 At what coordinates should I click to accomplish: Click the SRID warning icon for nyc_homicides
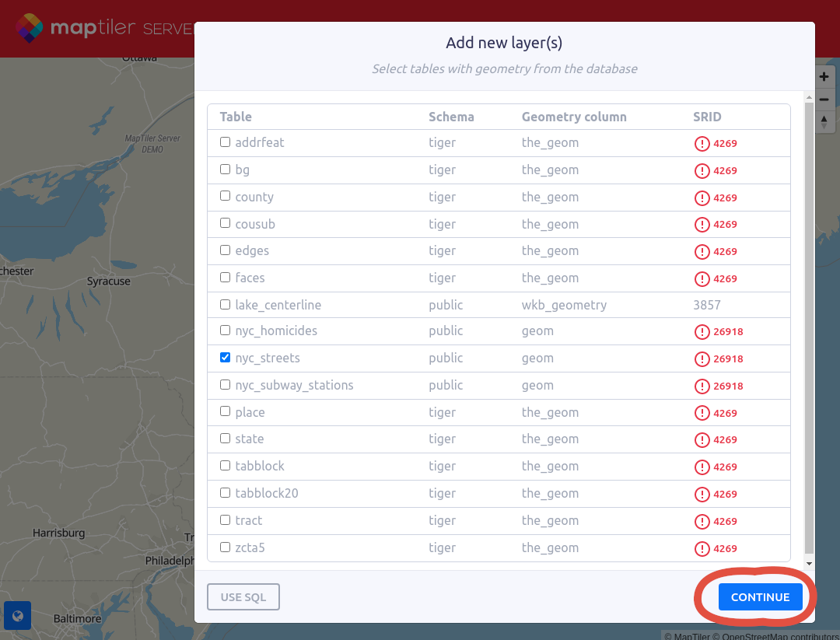pos(702,332)
